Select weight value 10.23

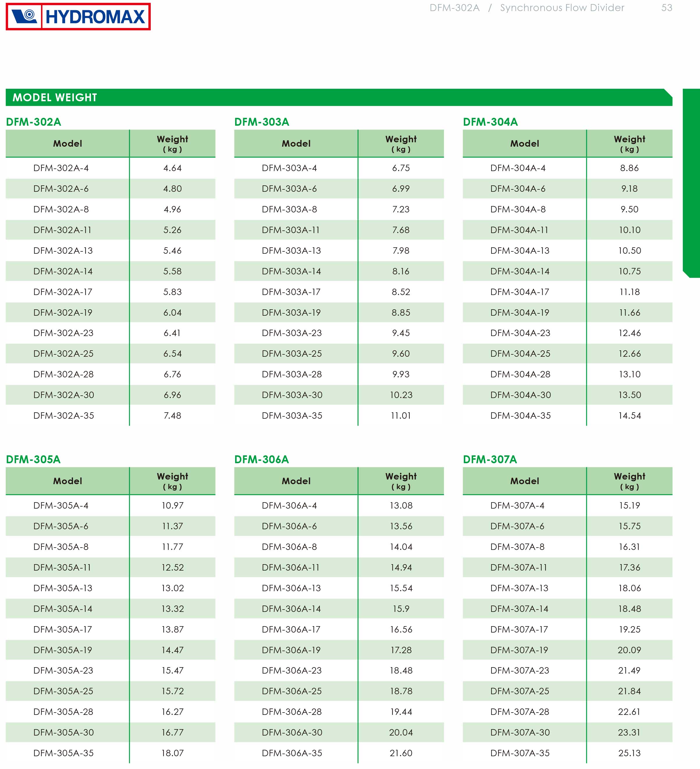(401, 395)
